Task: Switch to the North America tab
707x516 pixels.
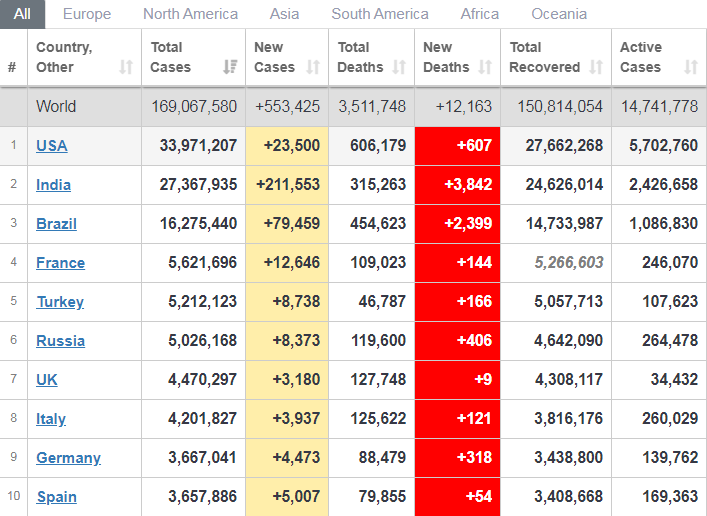Action: (x=190, y=14)
